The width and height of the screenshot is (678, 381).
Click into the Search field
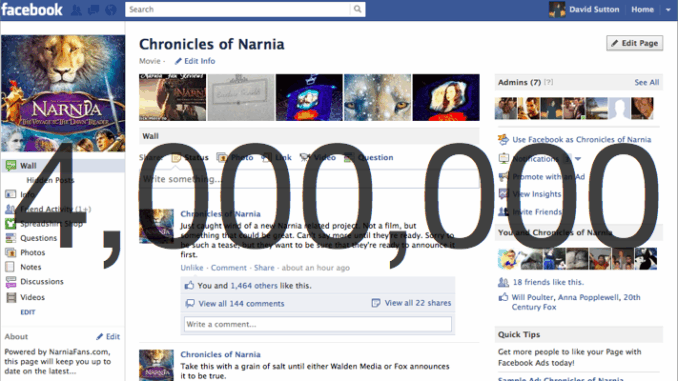(238, 9)
